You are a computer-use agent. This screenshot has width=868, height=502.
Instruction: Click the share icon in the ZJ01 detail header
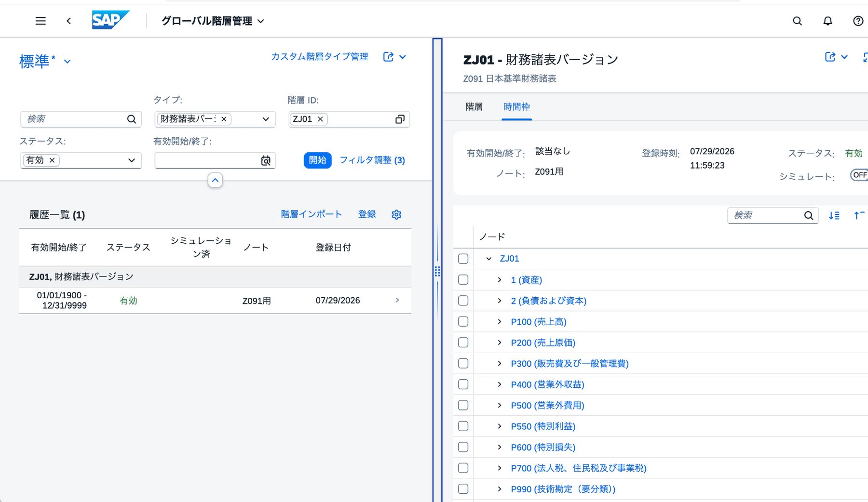pos(830,57)
